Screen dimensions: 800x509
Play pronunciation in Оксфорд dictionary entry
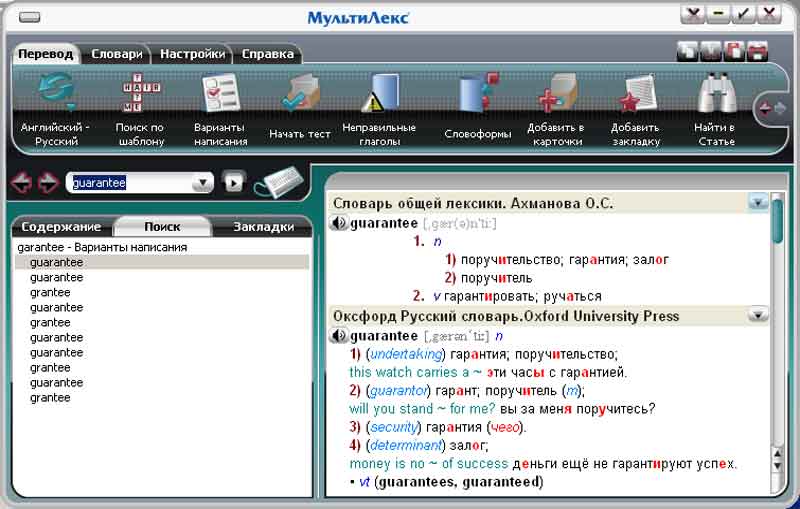point(338,336)
